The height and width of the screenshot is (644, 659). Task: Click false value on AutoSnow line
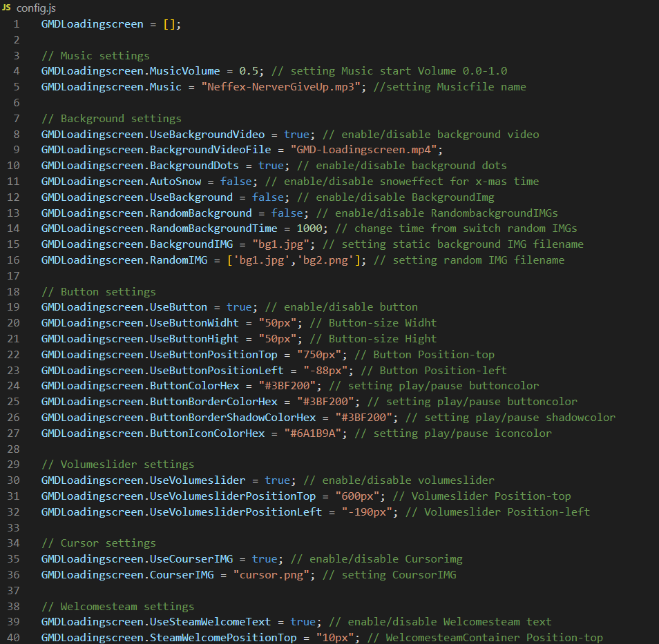coord(236,182)
